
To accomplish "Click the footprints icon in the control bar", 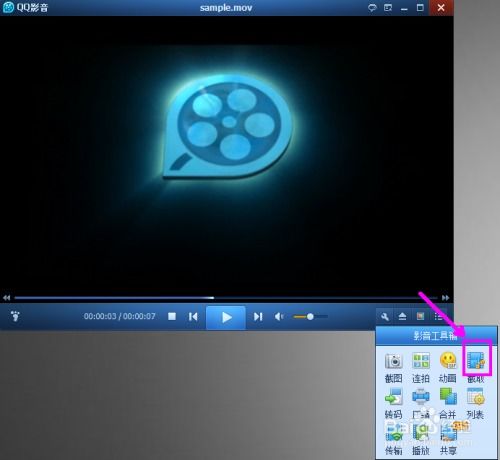I will point(15,316).
